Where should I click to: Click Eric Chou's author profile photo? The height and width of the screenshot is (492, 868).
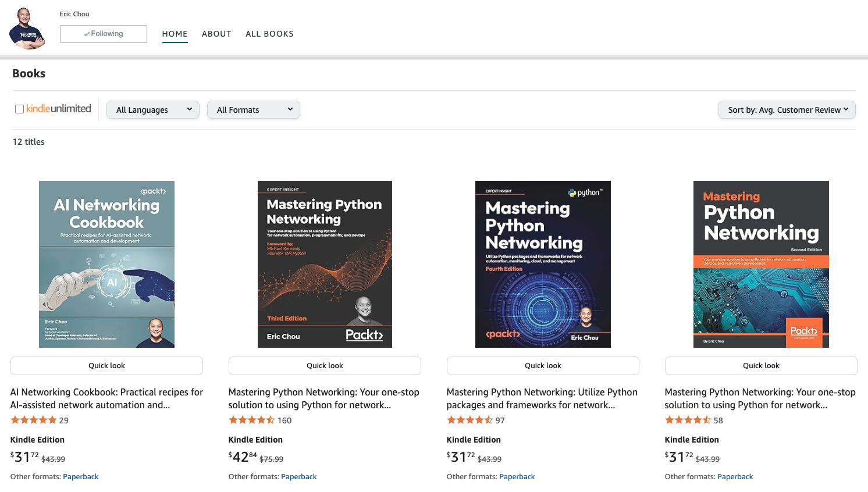click(x=27, y=28)
